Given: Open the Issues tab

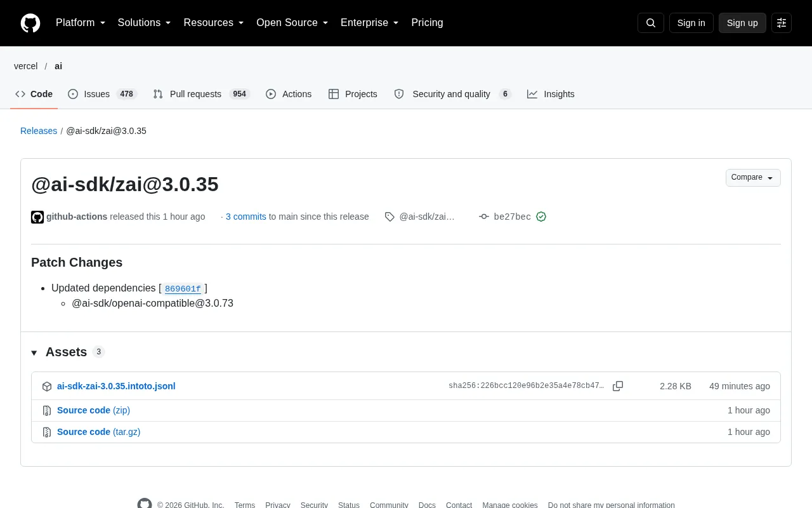Looking at the screenshot, I should coord(102,94).
